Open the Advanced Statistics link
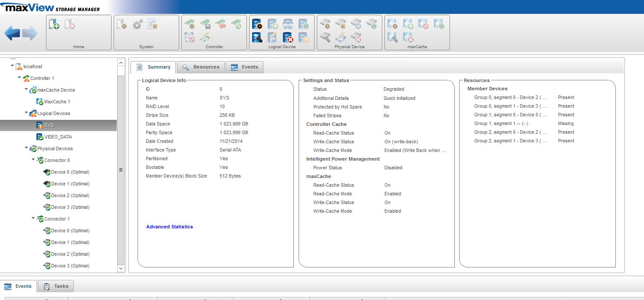 tap(169, 227)
